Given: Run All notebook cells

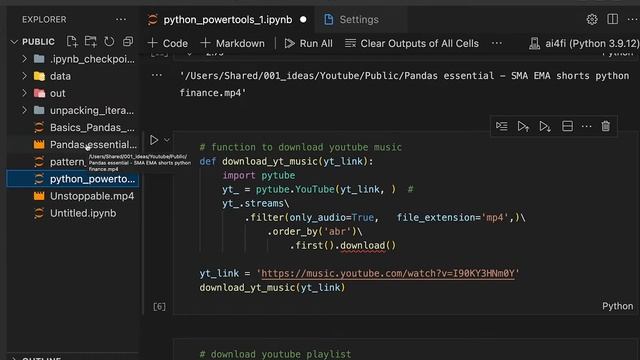Looking at the screenshot, I should click(309, 43).
